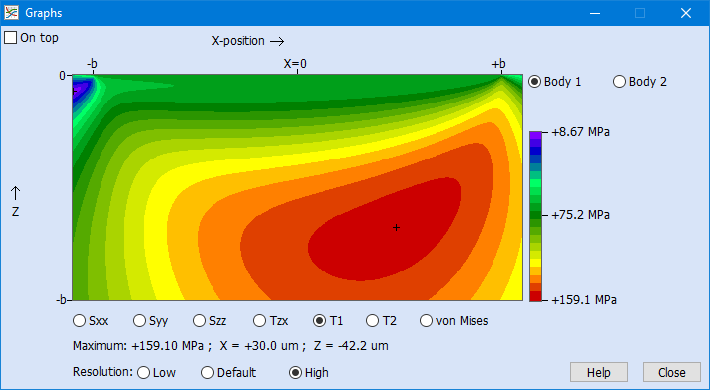Click the +159.1 MPa legend label
Screen dimensions: 710x390
click(x=584, y=299)
